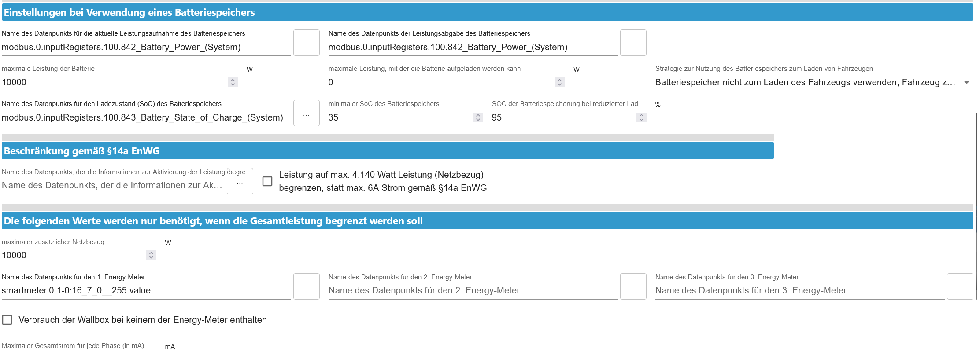Viewport: 980px width, 355px height.
Task: Adjust 'maximaler zusätzlicher Netzbezug' stepper
Action: [151, 255]
